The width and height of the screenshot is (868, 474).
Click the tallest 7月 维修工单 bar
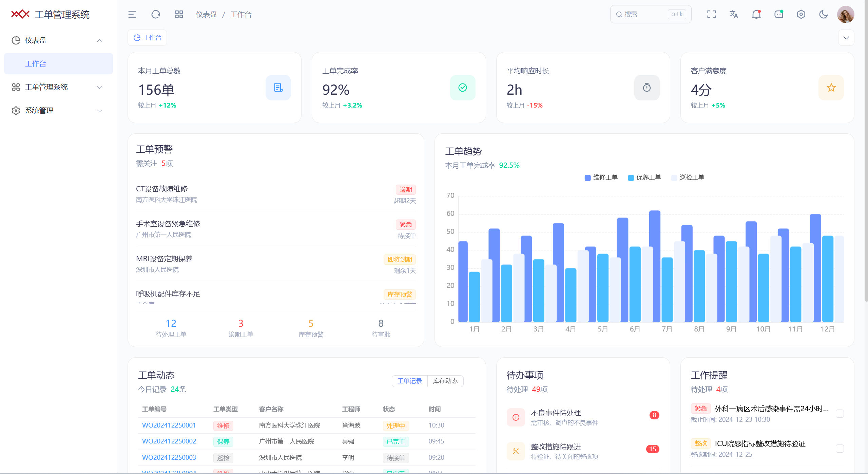(655, 266)
